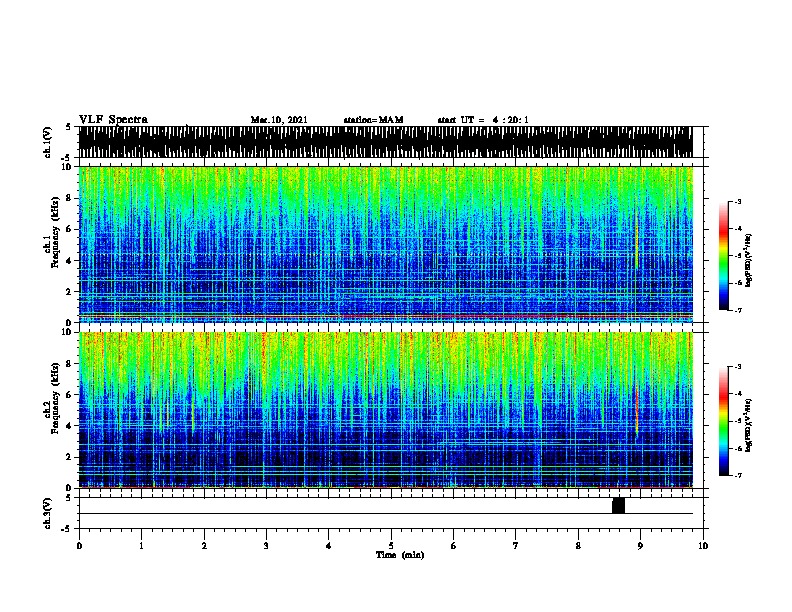The image size is (792, 612).
Task: Click time axis tick label "5" below the plots
Action: coord(391,546)
